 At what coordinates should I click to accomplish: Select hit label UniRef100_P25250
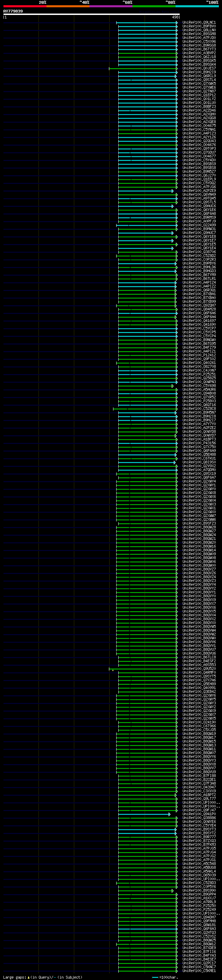click(199, 906)
